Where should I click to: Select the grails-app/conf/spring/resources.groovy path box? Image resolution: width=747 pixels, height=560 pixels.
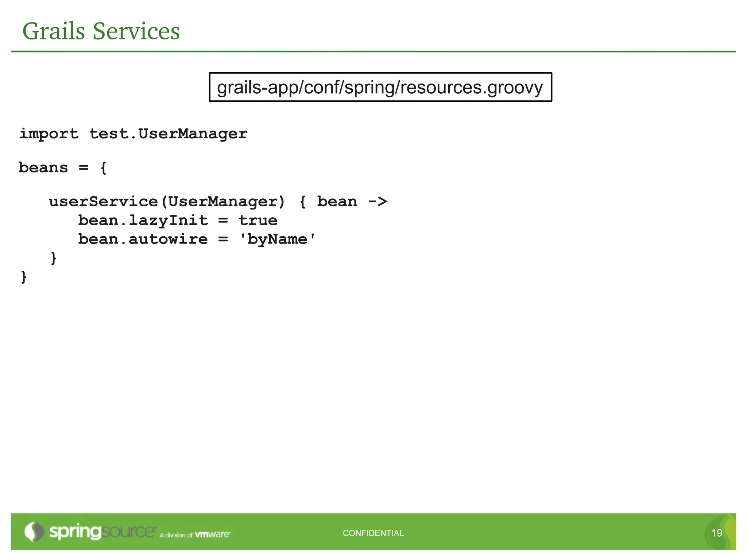(x=380, y=87)
